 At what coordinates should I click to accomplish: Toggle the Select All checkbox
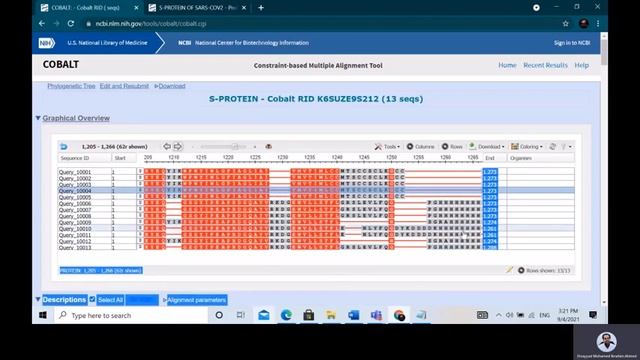coord(92,299)
